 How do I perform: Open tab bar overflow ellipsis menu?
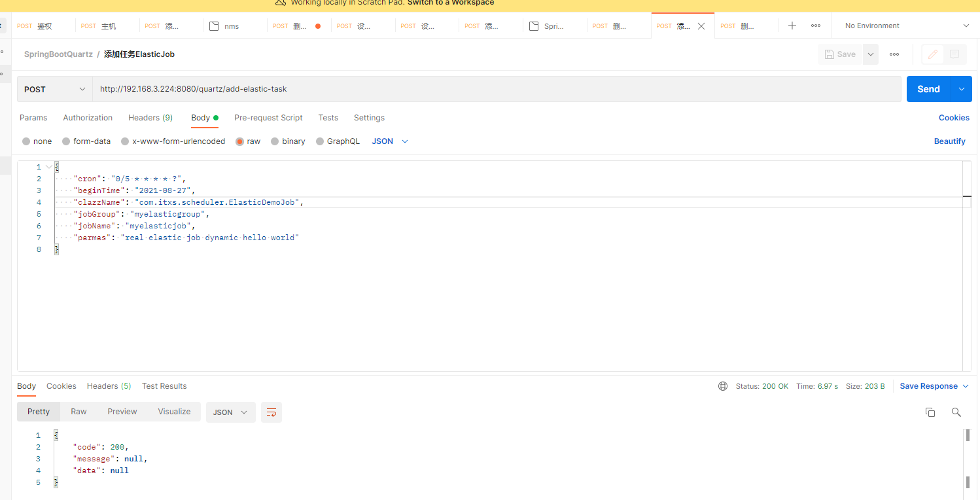point(816,26)
